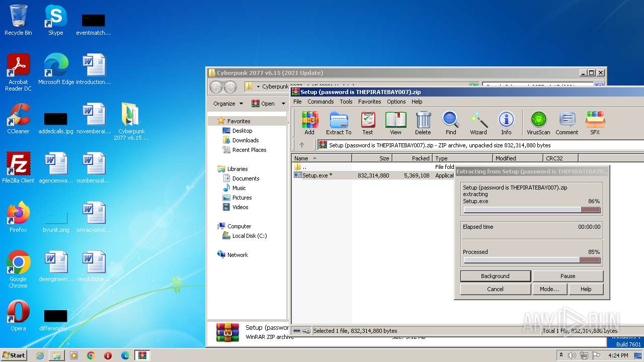Open the Tools menu

point(346,102)
